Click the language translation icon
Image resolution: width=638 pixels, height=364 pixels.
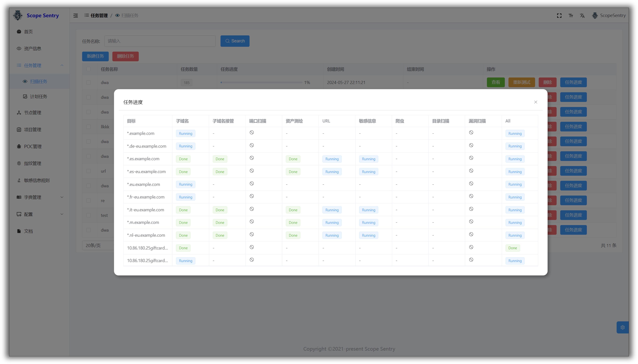[582, 15]
